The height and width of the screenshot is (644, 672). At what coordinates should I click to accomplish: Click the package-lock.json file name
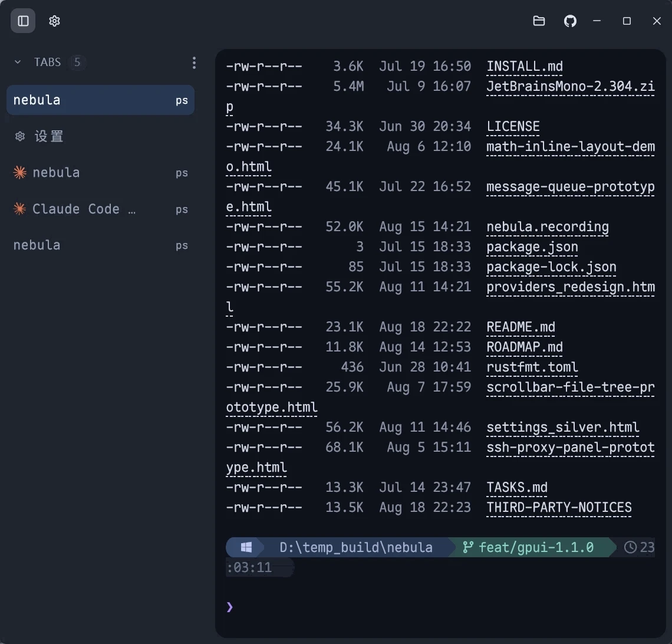point(552,267)
